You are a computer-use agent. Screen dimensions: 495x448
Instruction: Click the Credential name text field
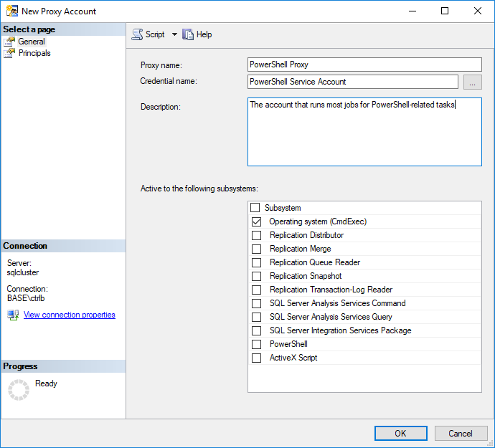point(352,82)
